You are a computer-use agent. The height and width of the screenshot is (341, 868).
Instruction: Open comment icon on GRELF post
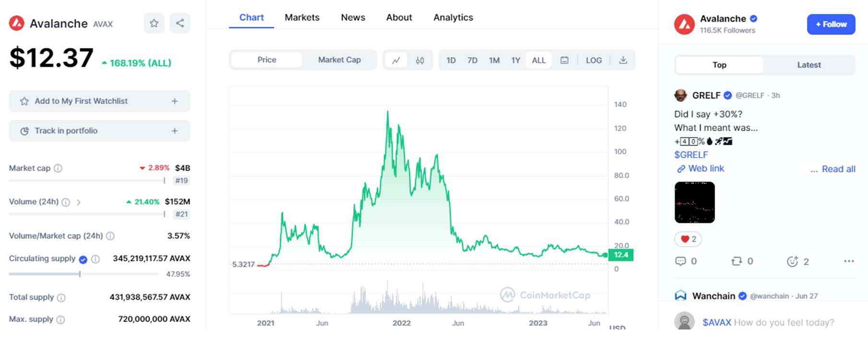tap(680, 261)
